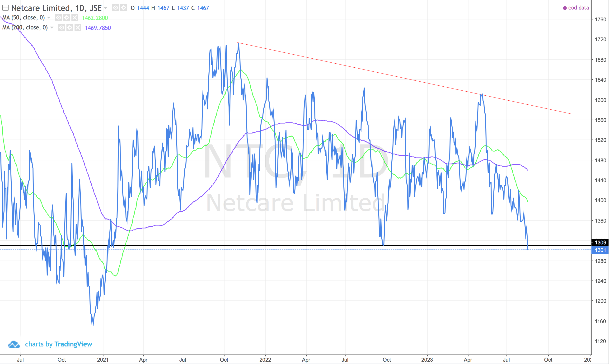Viewport: 609px width, 364px height.
Task: Click the TradingView cloud logo icon
Action: coord(14,344)
